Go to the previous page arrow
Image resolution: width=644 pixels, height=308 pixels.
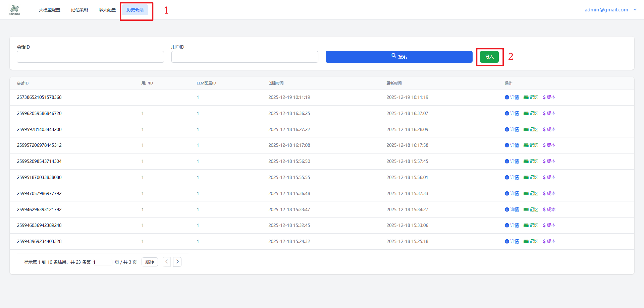[167, 262]
